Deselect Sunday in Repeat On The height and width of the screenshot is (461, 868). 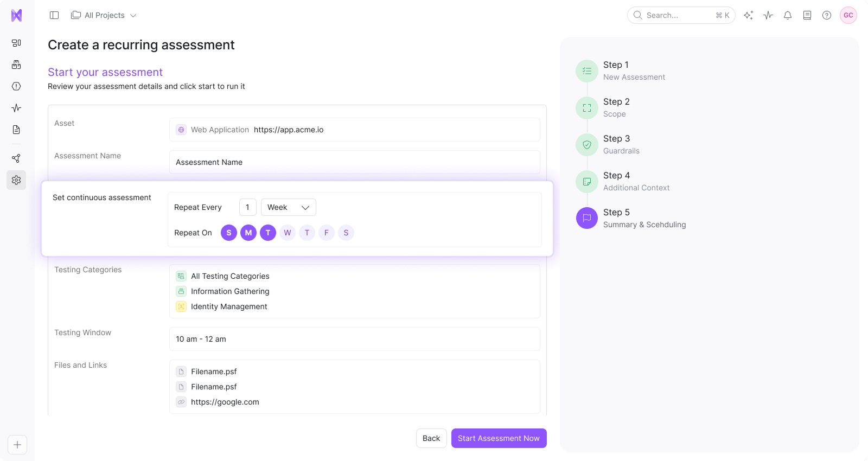(x=229, y=233)
